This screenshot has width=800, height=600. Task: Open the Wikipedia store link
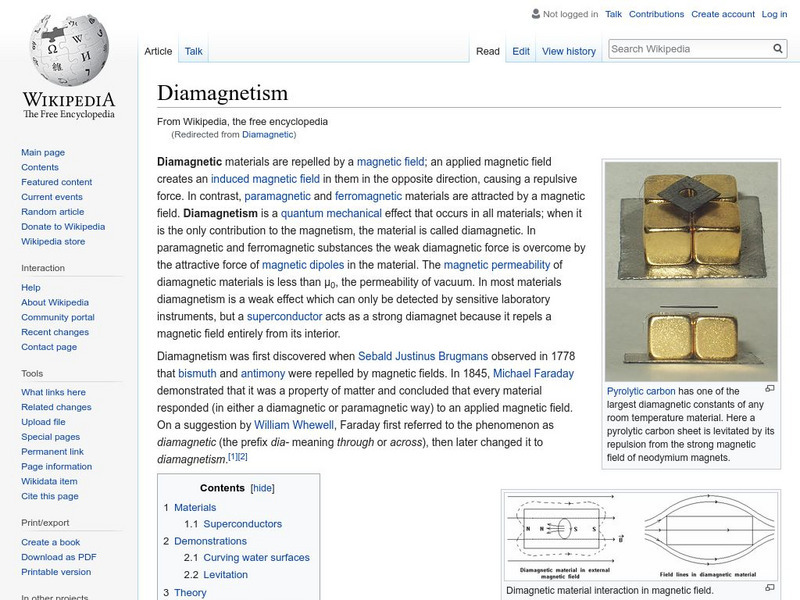tap(53, 241)
